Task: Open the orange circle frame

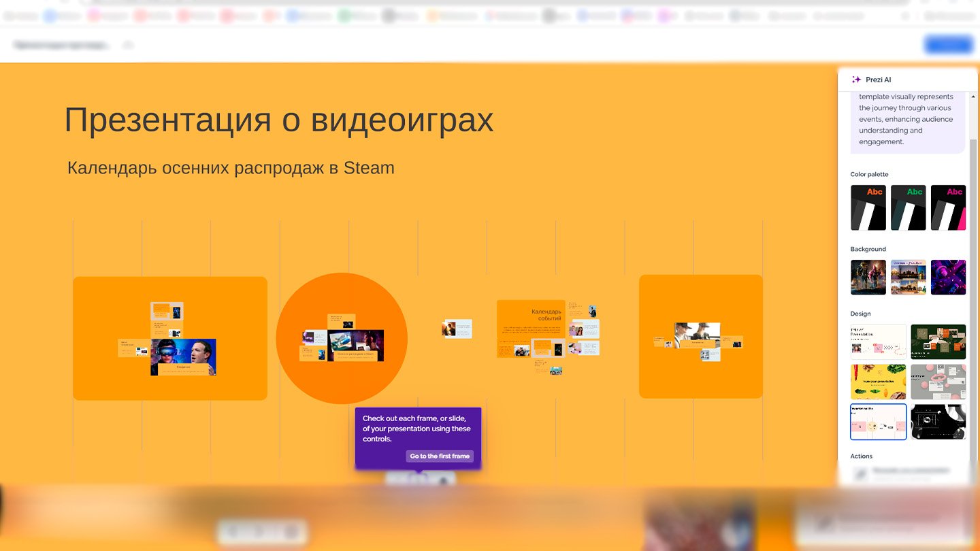Action: pyautogui.click(x=342, y=338)
